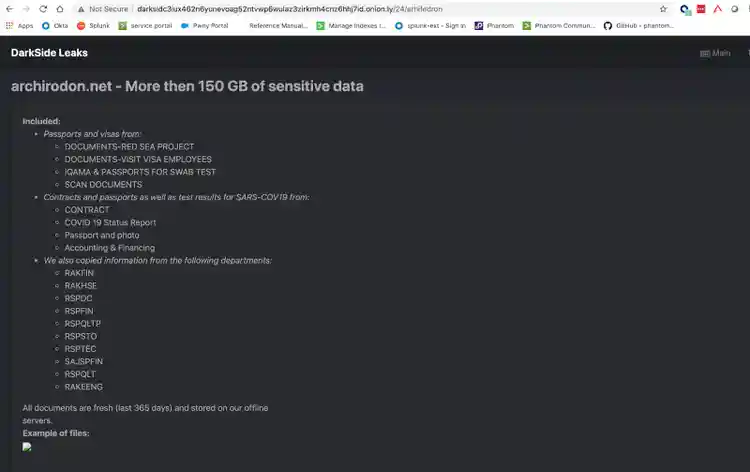Open the GitHub phantom bookmark
Screen dimensions: 750x472
[638, 25]
